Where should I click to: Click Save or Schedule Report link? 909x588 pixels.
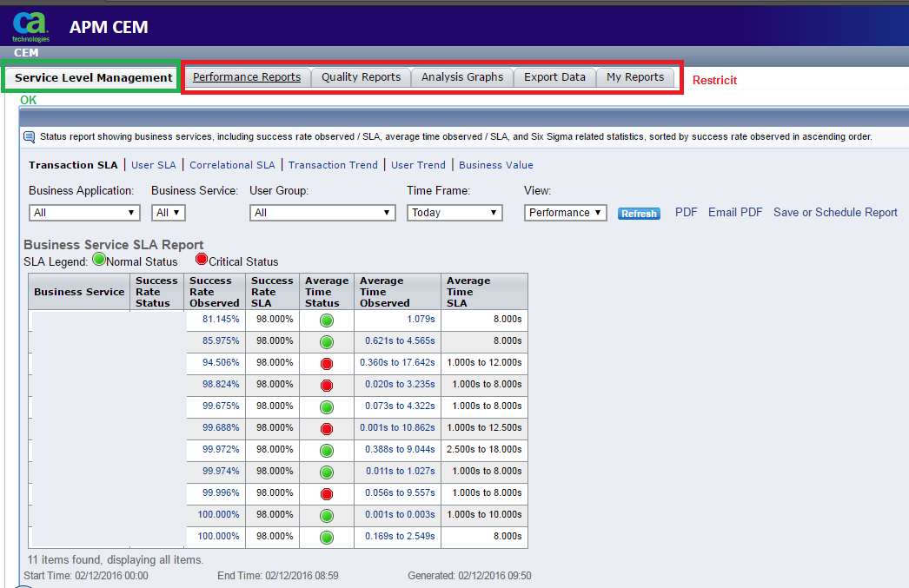835,213
